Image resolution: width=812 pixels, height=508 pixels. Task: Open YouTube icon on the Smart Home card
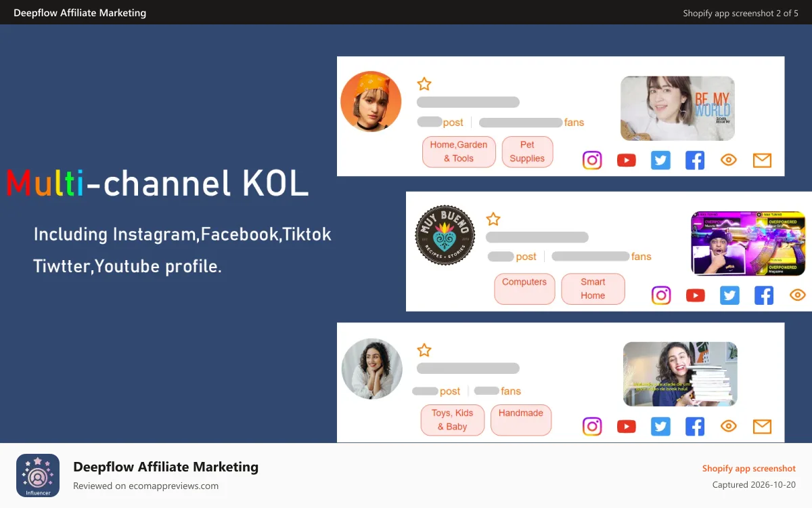click(x=696, y=295)
